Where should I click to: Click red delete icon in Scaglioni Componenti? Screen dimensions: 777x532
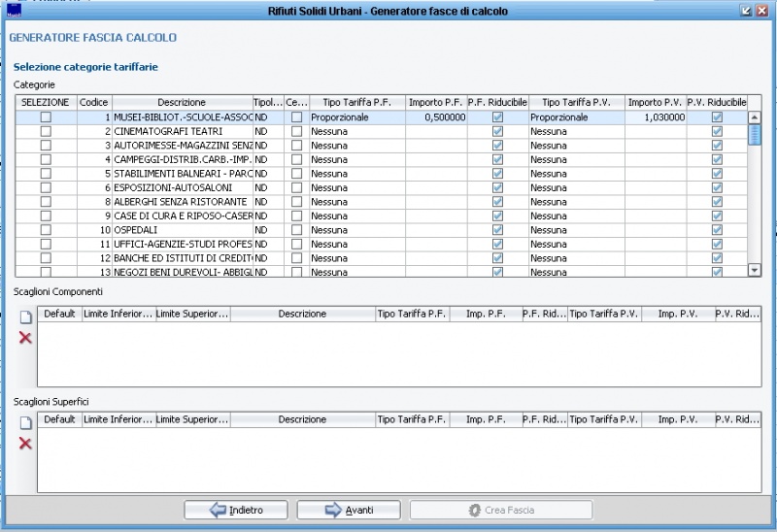tap(26, 338)
